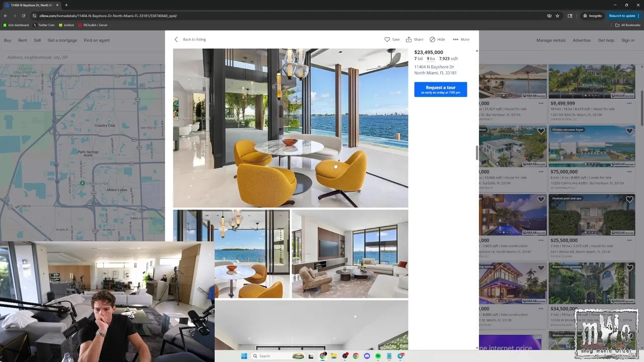The height and width of the screenshot is (362, 644).
Task: Bookmark this page with the star icon
Action: pyautogui.click(x=557, y=16)
